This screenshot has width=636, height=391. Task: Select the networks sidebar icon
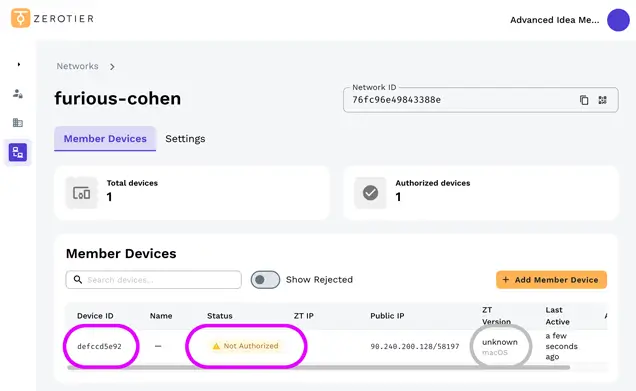(x=18, y=153)
